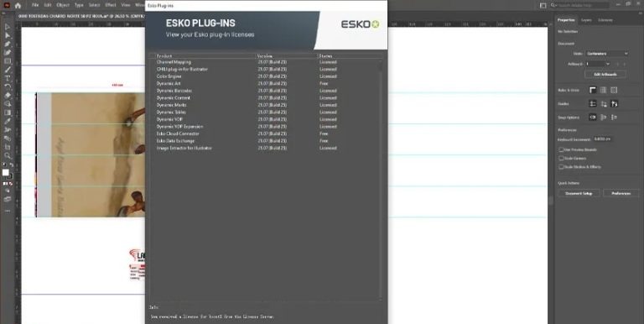Select the Eraser tool
Screen dimensions: 644x324
click(x=8, y=96)
